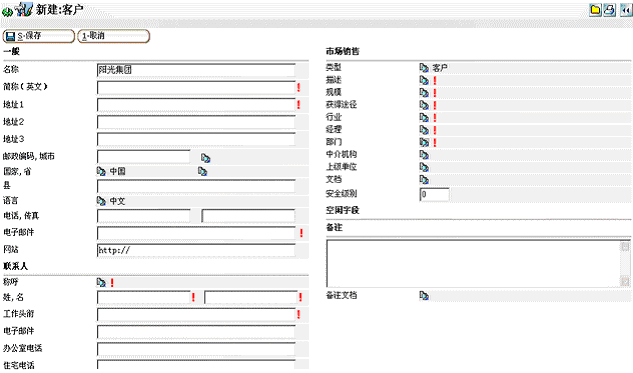Click the 市场销售 section heading
The width and height of the screenshot is (633, 373).
(x=342, y=51)
